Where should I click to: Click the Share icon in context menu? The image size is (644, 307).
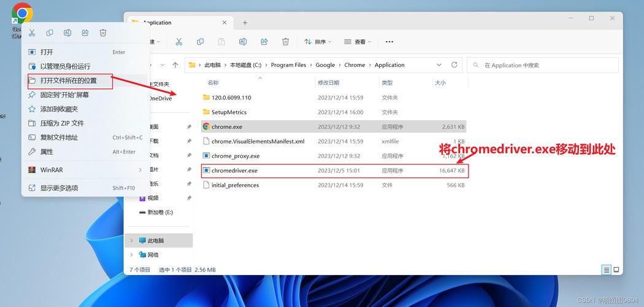click(x=85, y=33)
